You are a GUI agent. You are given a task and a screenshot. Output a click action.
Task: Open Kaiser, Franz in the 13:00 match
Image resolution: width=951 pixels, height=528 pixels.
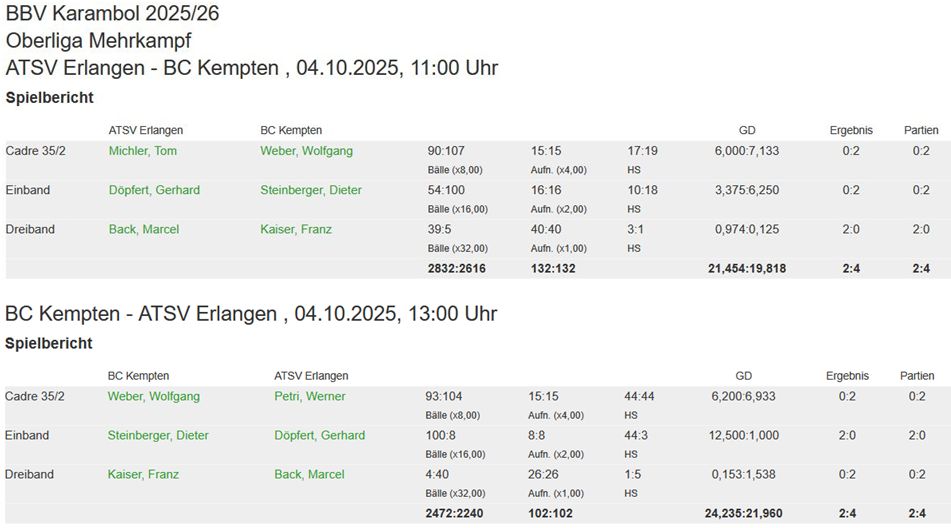(x=143, y=474)
